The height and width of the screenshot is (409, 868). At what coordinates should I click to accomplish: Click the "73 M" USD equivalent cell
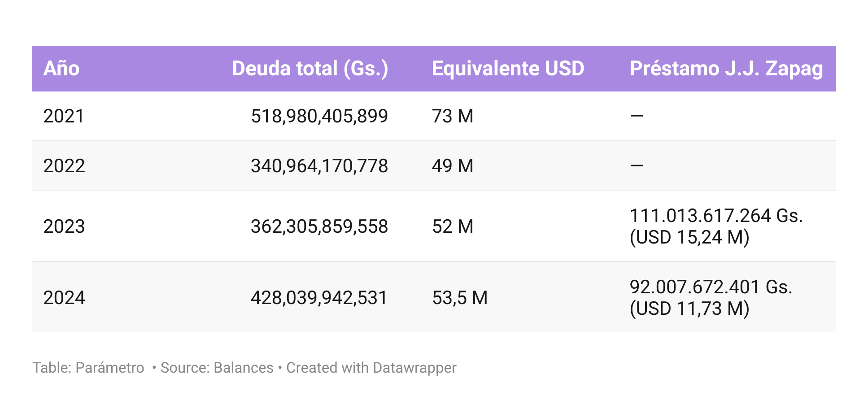click(453, 116)
